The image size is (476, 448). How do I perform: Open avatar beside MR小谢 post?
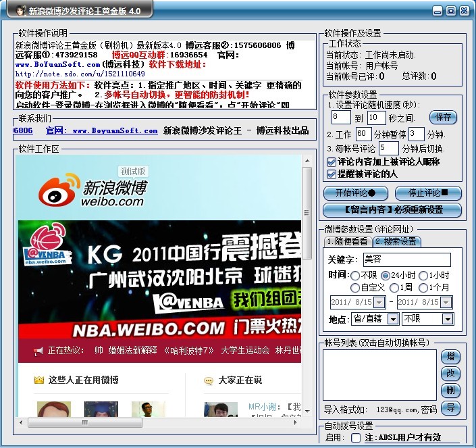[x=221, y=409]
